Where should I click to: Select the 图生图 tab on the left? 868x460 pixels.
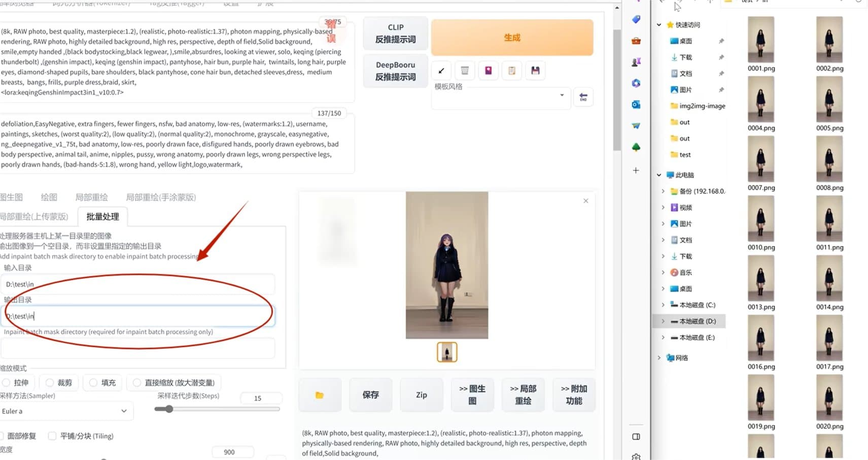[12, 197]
